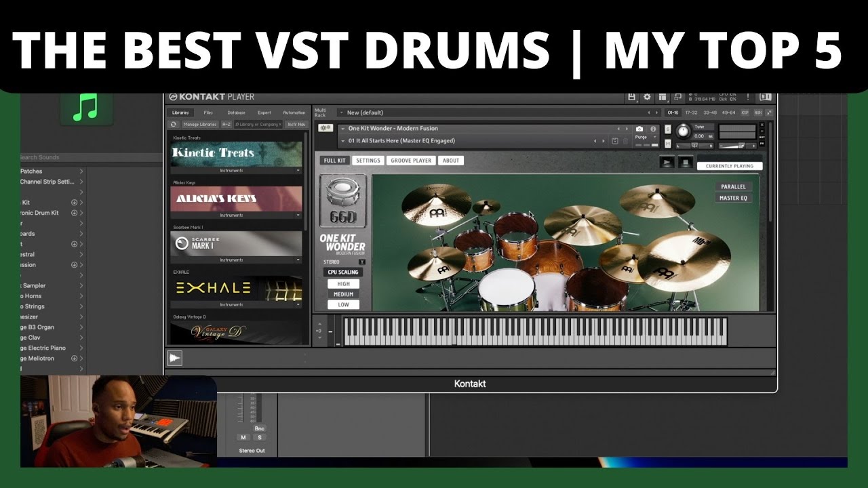Open the STEREO mode dropdown
Screen dimensions: 868x488
pos(361,262)
